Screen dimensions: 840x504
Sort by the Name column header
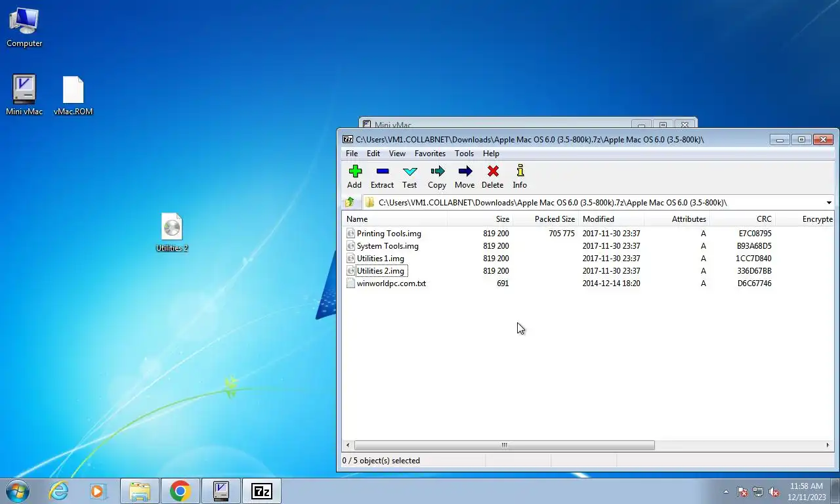coord(394,219)
